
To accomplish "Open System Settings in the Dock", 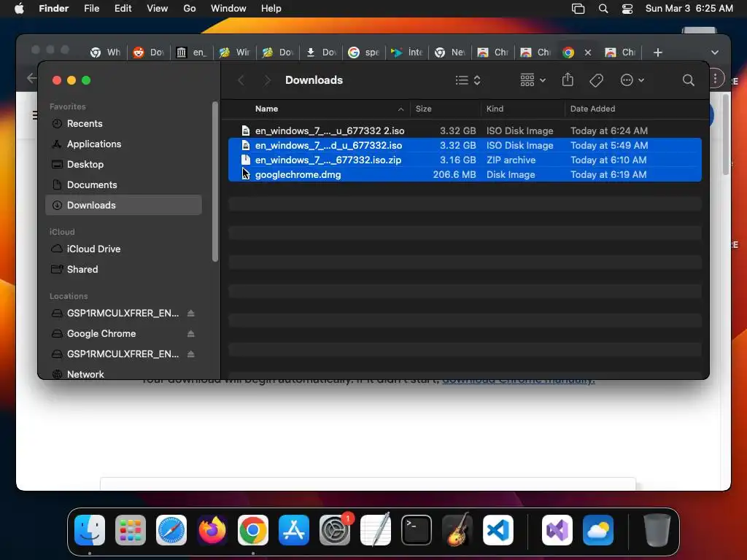I will click(335, 530).
